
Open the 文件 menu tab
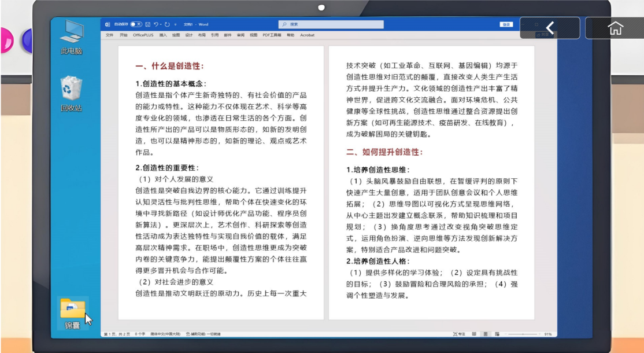click(x=110, y=35)
